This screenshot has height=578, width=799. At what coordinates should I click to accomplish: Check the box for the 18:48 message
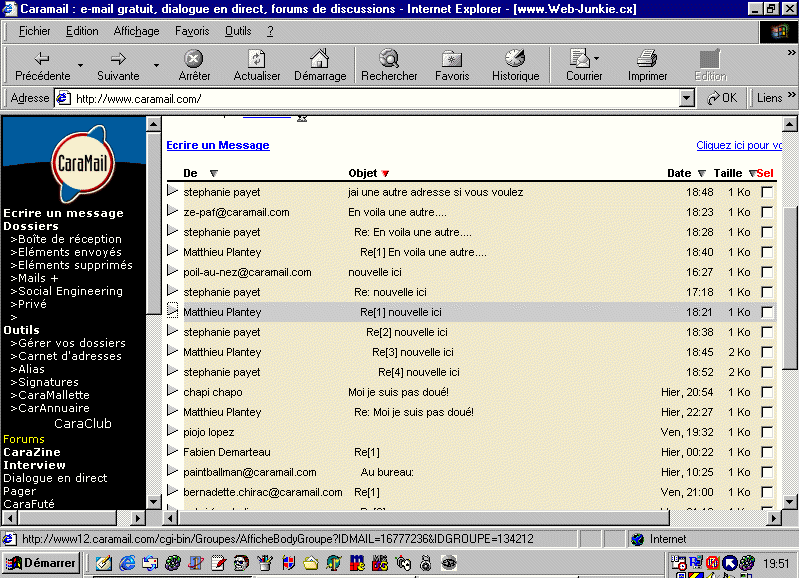pos(767,192)
